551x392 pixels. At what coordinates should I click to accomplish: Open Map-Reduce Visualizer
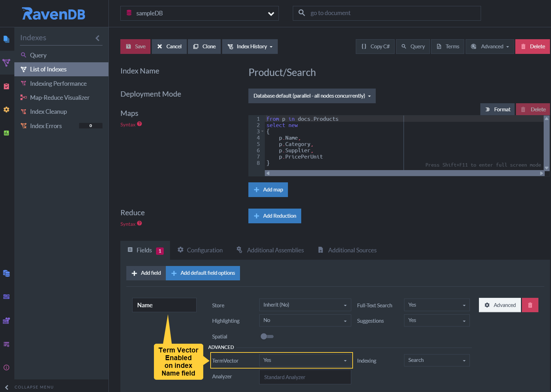[61, 98]
